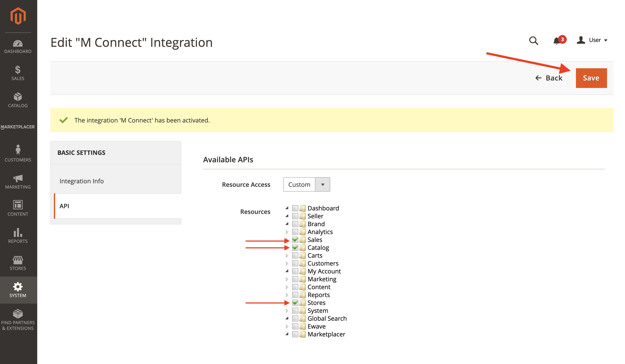Click the Carts folder icon
Viewport: 625px width, 364px height.
pyautogui.click(x=302, y=255)
